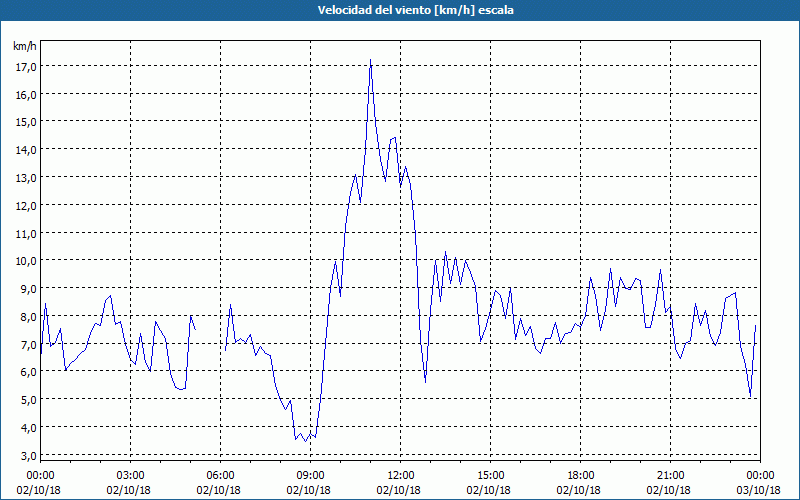Click the 14,0 y-axis value
Viewport: 800px width, 500px height.
click(x=26, y=150)
